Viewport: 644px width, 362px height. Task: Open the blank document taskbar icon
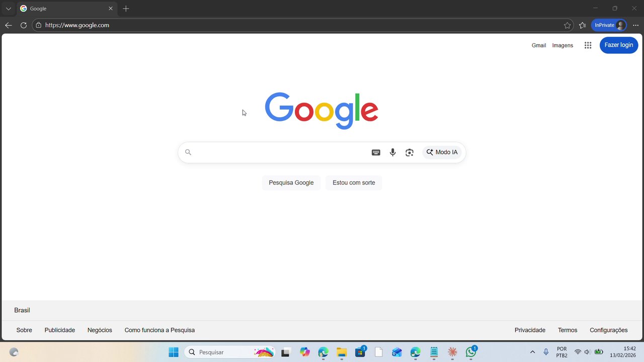coord(379,352)
